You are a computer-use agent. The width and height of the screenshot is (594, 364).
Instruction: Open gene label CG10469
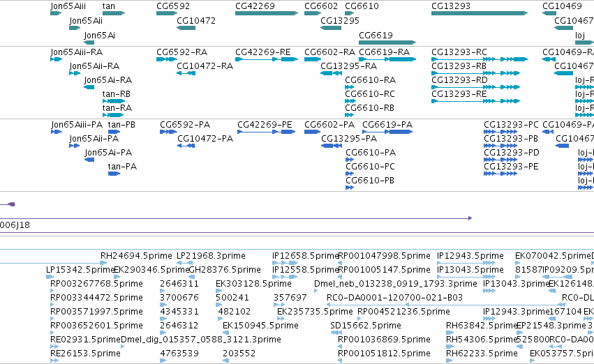562,6
